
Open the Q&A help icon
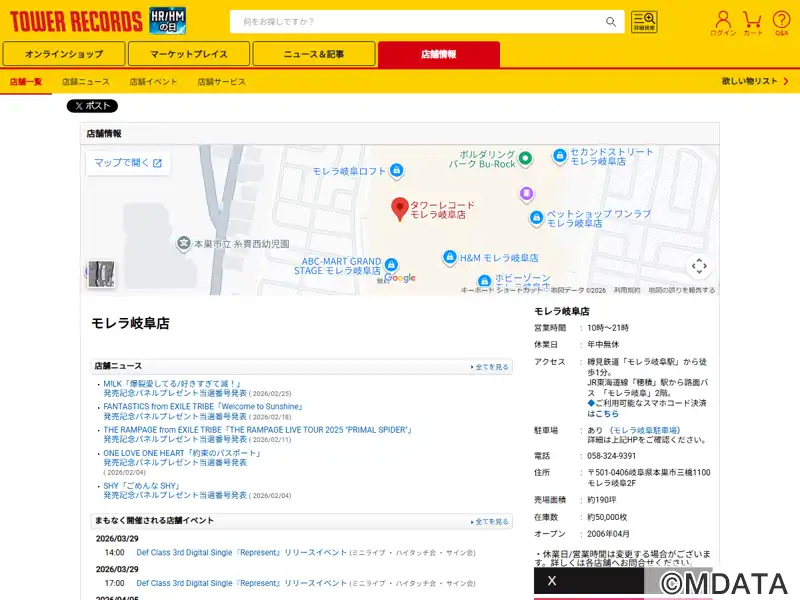781,22
